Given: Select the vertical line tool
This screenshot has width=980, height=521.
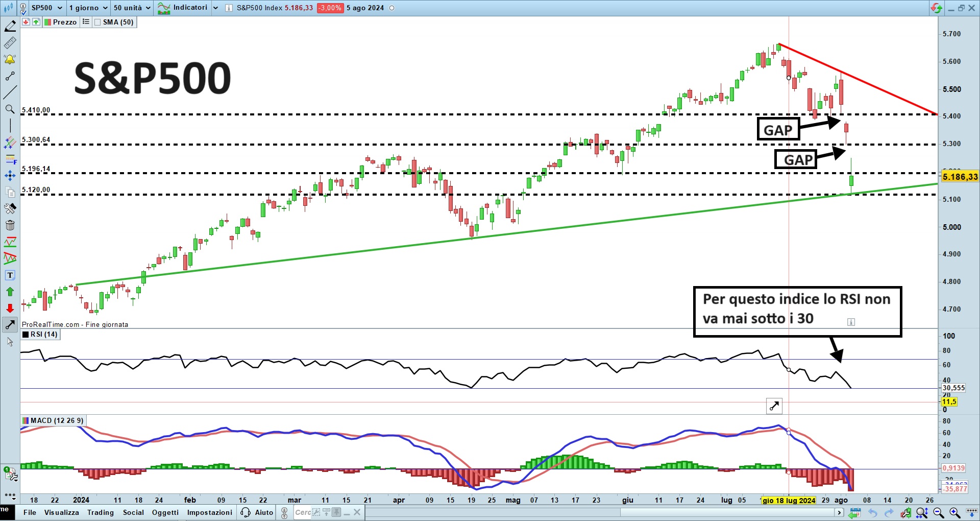Looking at the screenshot, I should click(10, 125).
